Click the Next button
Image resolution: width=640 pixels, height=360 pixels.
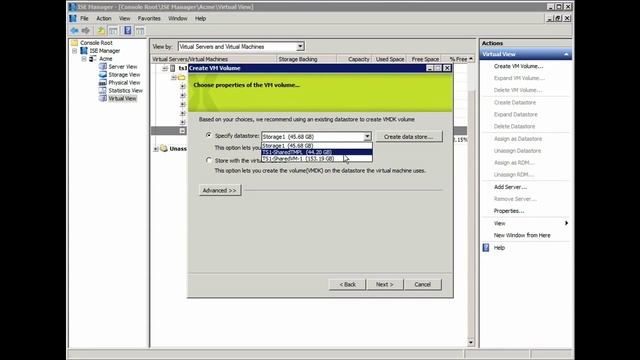[384, 284]
